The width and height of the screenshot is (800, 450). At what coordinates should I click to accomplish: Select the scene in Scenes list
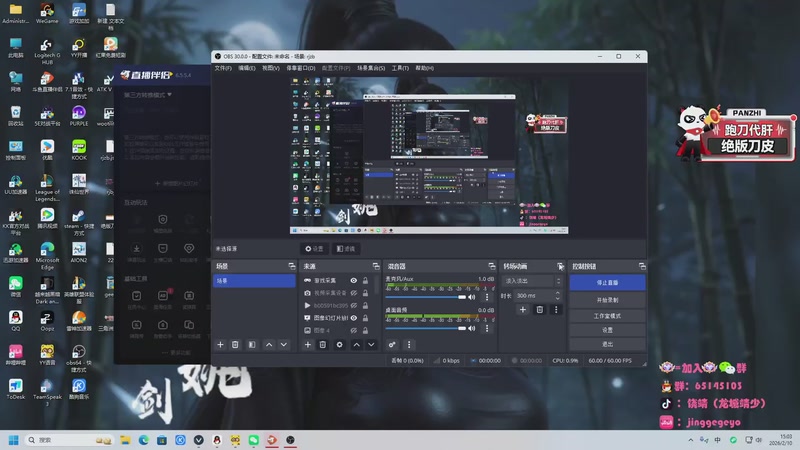(254, 281)
